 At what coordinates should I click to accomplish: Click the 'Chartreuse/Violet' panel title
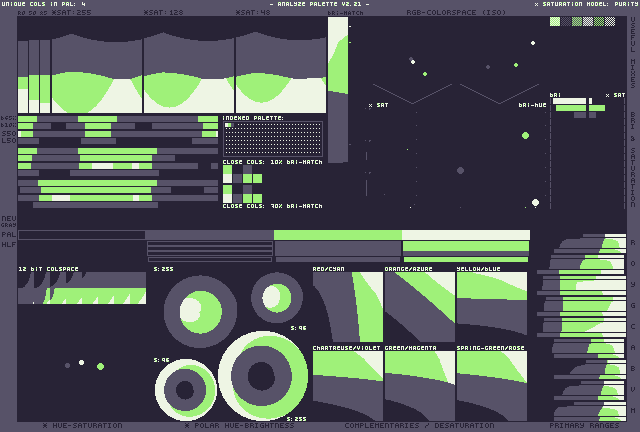(347, 348)
